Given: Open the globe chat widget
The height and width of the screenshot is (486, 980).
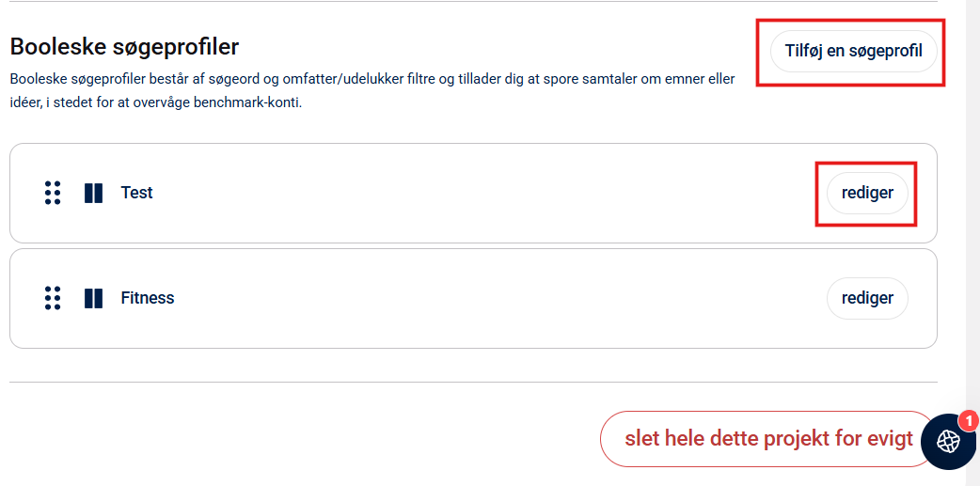Looking at the screenshot, I should coord(947,442).
